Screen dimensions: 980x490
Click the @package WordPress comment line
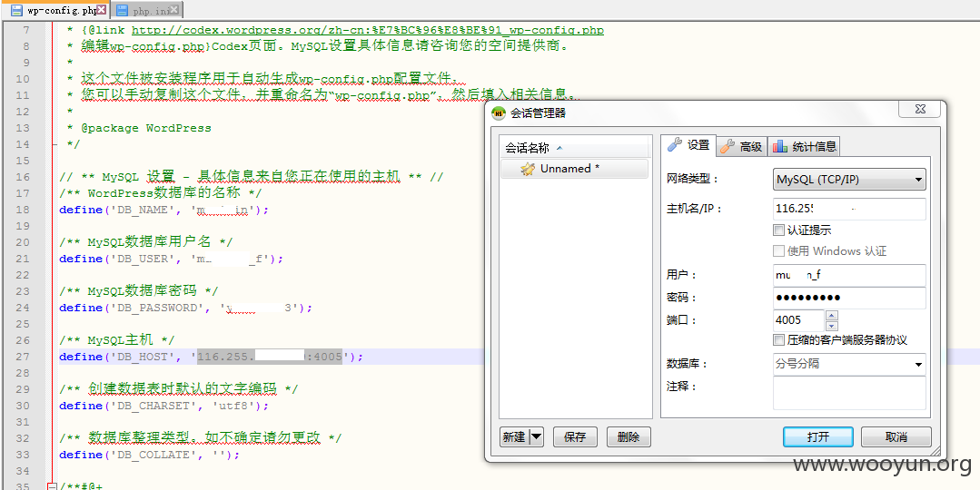(x=139, y=128)
